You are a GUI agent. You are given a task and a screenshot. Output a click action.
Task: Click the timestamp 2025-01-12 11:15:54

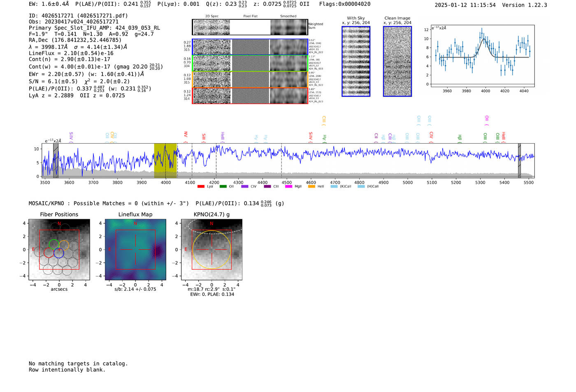(465, 5)
